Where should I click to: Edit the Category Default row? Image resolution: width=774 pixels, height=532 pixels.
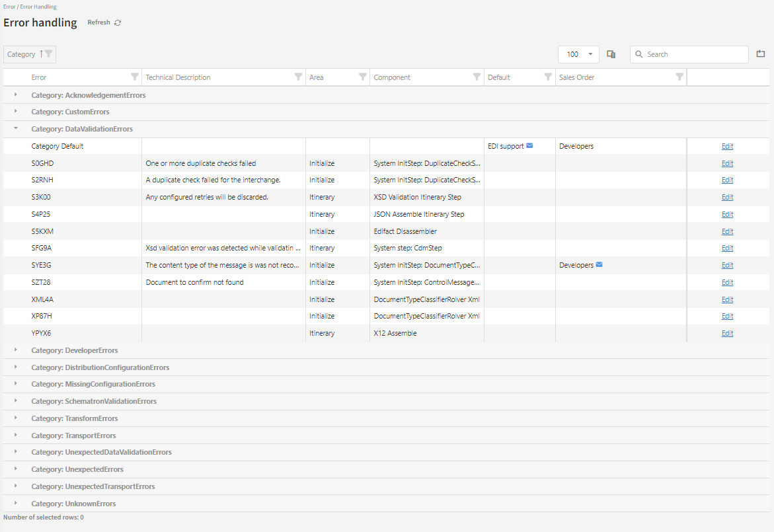(x=727, y=146)
